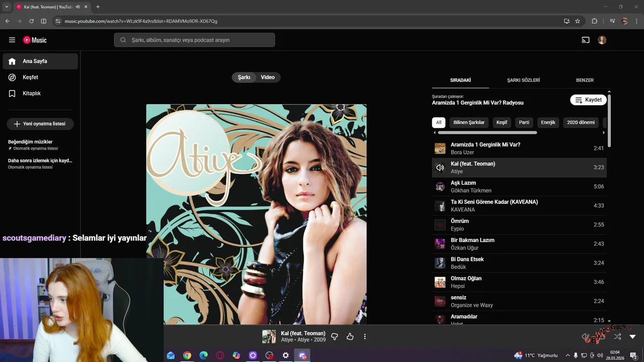Click the chip scrollbar left arrow
644x362 pixels.
[435, 133]
